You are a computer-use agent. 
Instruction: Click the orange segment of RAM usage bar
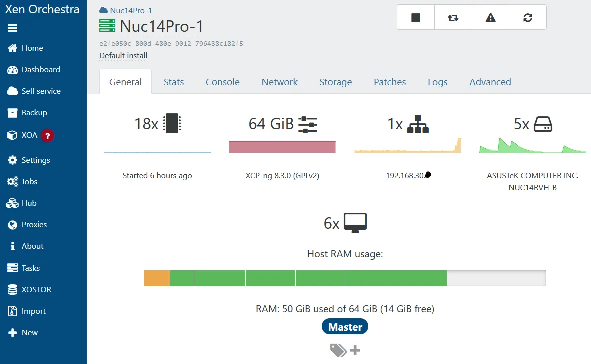point(157,278)
